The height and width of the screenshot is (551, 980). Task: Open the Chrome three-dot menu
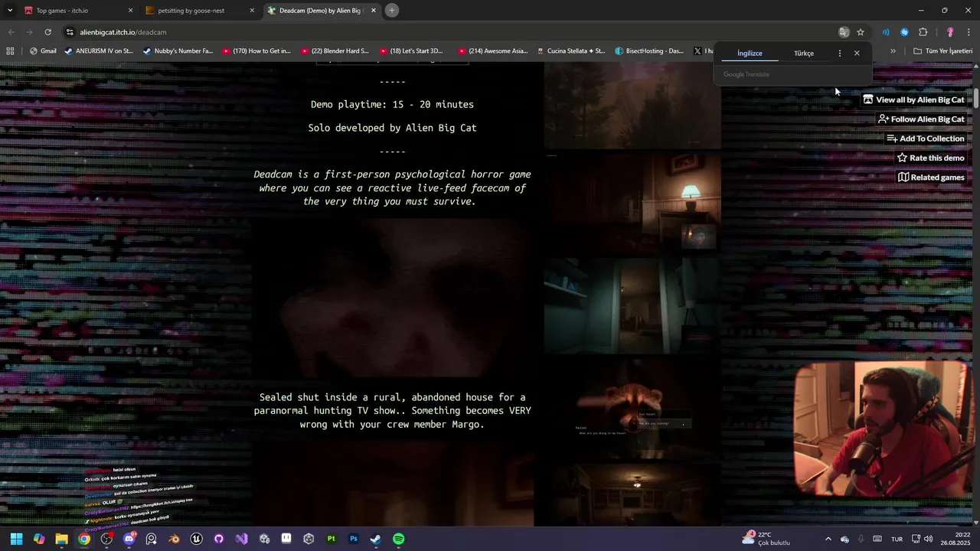[x=969, y=32]
